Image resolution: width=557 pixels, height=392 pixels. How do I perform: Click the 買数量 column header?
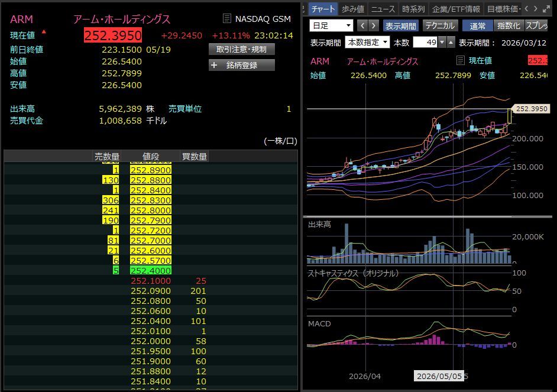[195, 156]
